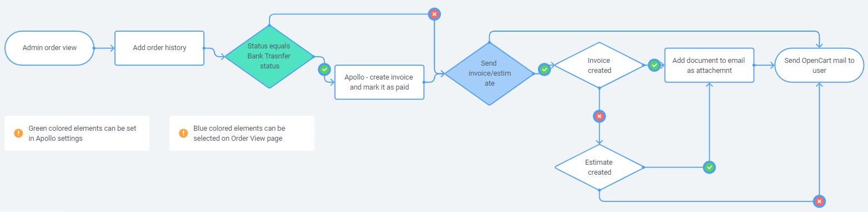Select Send OpenCart mail to user node
868x212 pixels.
(819, 65)
